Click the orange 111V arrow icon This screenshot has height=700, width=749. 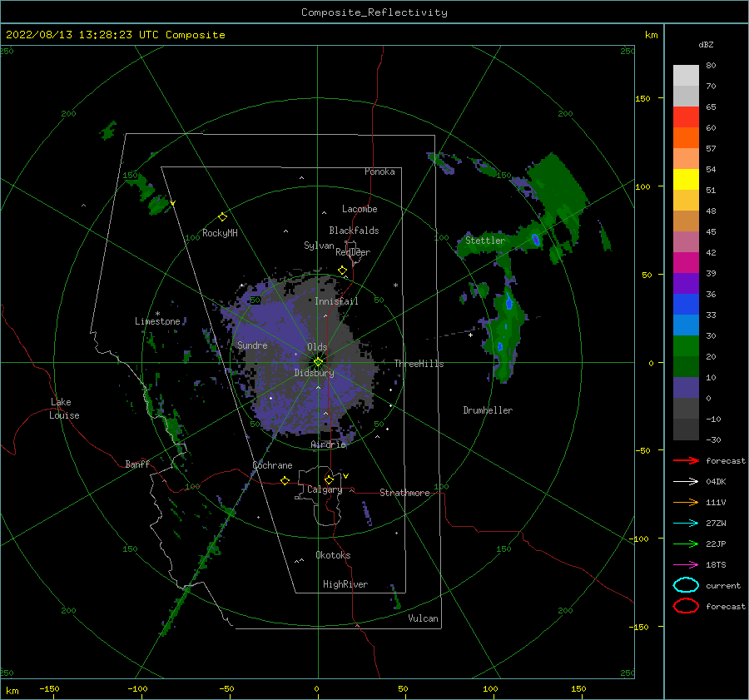click(686, 502)
